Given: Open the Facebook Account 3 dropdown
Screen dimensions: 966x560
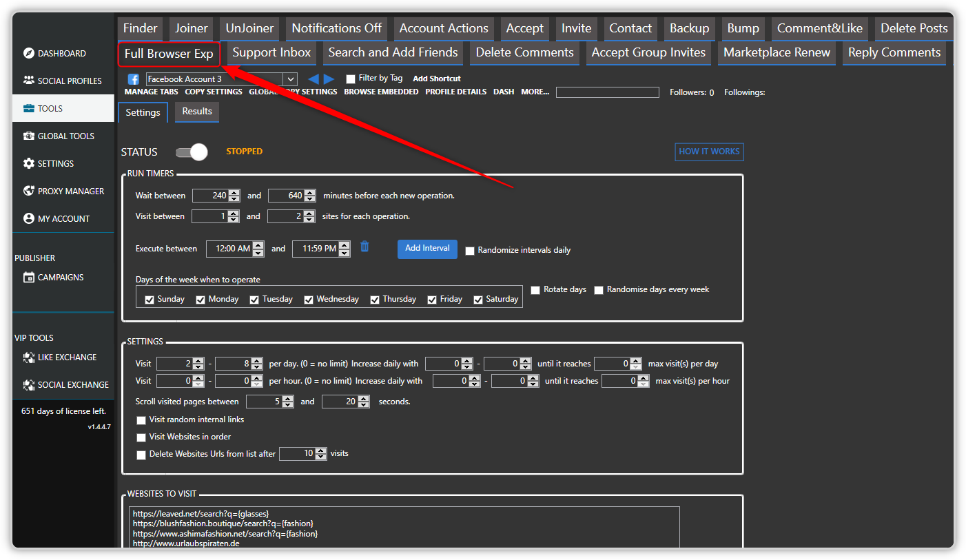Looking at the screenshot, I should [290, 79].
